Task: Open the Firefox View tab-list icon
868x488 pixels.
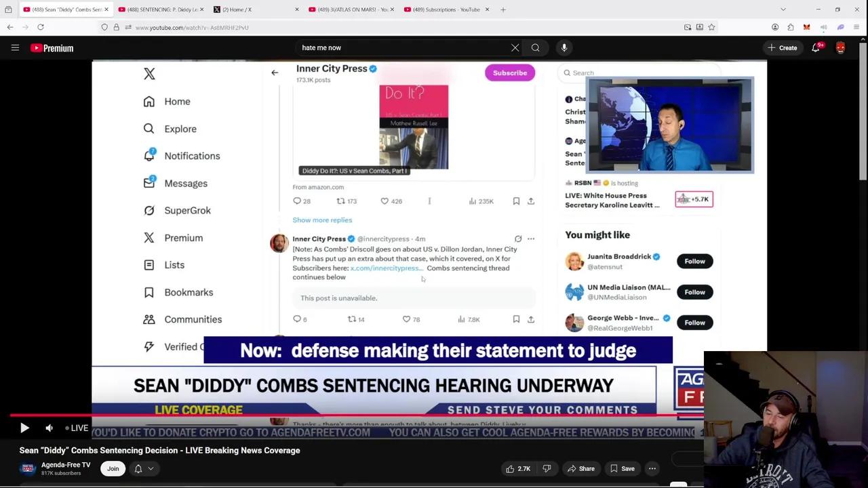Action: click(x=8, y=9)
